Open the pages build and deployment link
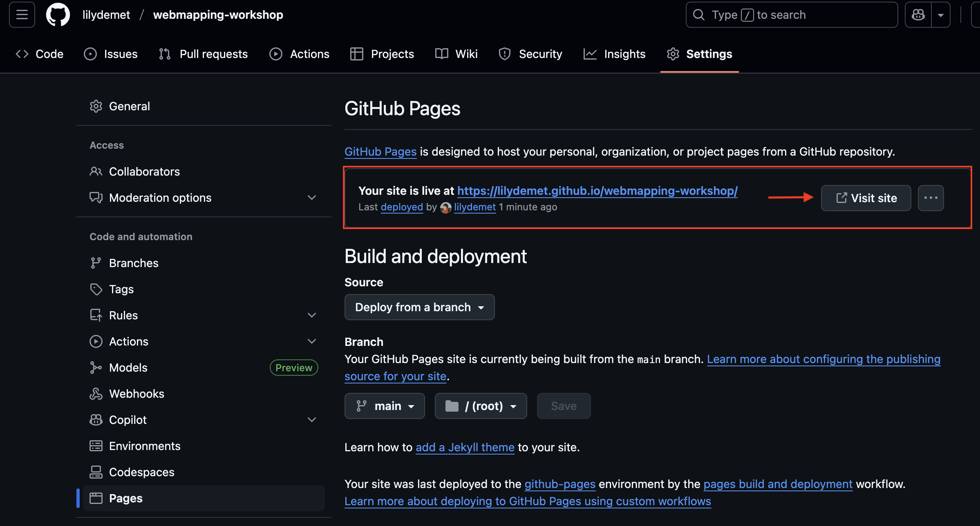Viewport: 980px width, 526px height. click(x=778, y=484)
